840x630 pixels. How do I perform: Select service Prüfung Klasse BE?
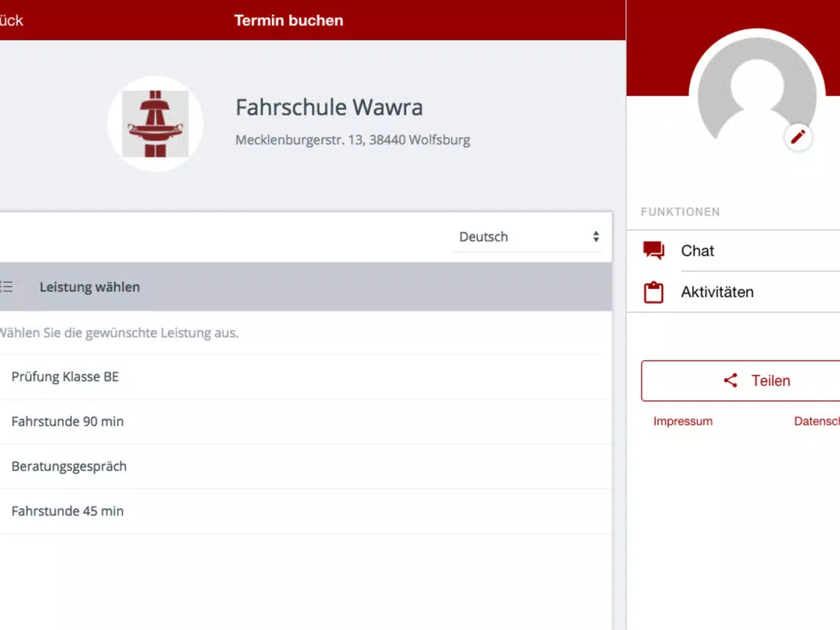[x=305, y=376]
